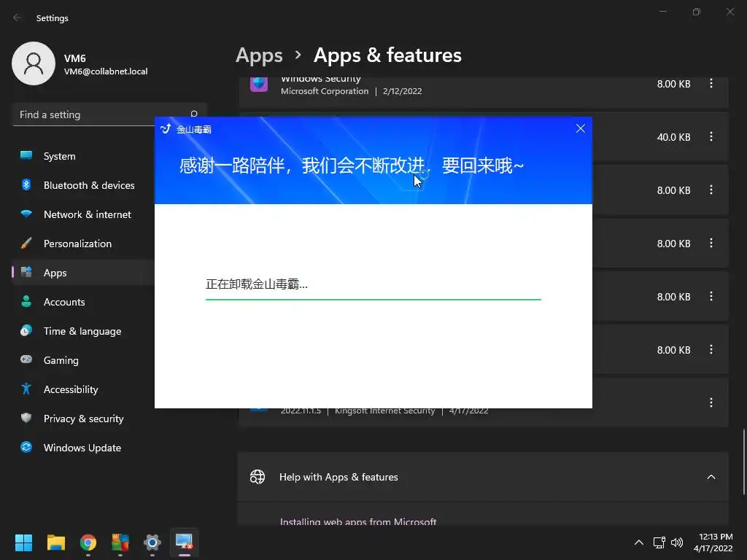Open more options for Windows Security
Viewport: 747px width, 560px height.
point(711,83)
